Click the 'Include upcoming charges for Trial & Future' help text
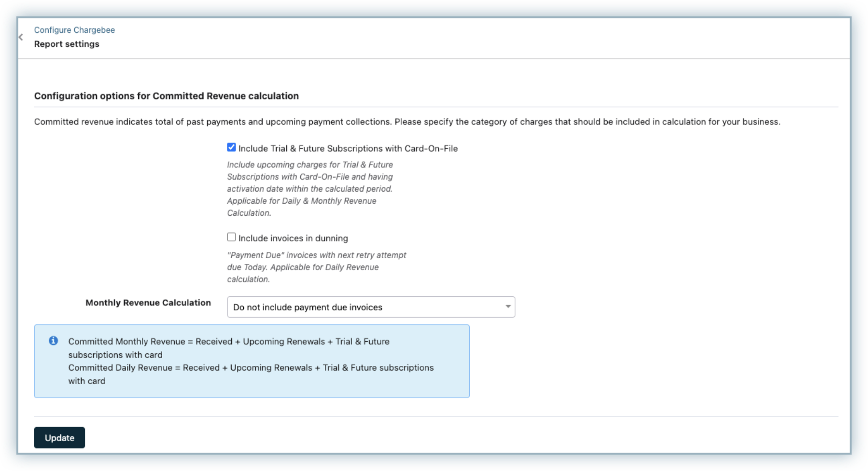 (x=310, y=165)
